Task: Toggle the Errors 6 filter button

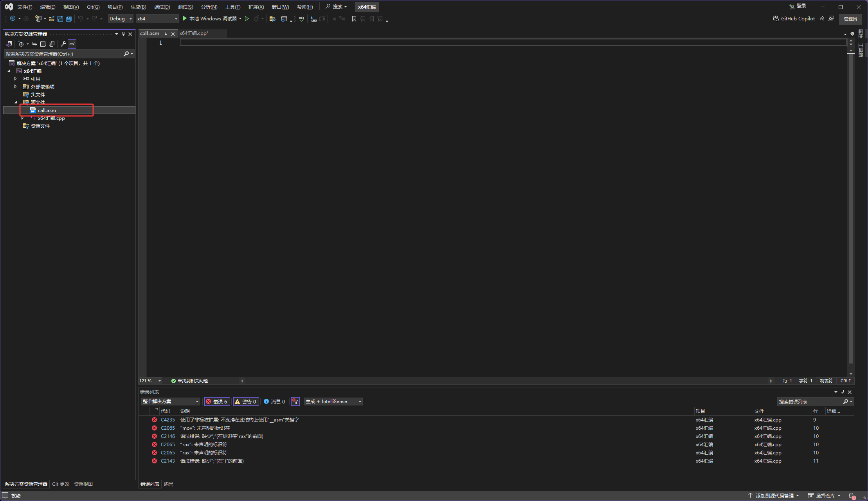Action: (x=217, y=402)
